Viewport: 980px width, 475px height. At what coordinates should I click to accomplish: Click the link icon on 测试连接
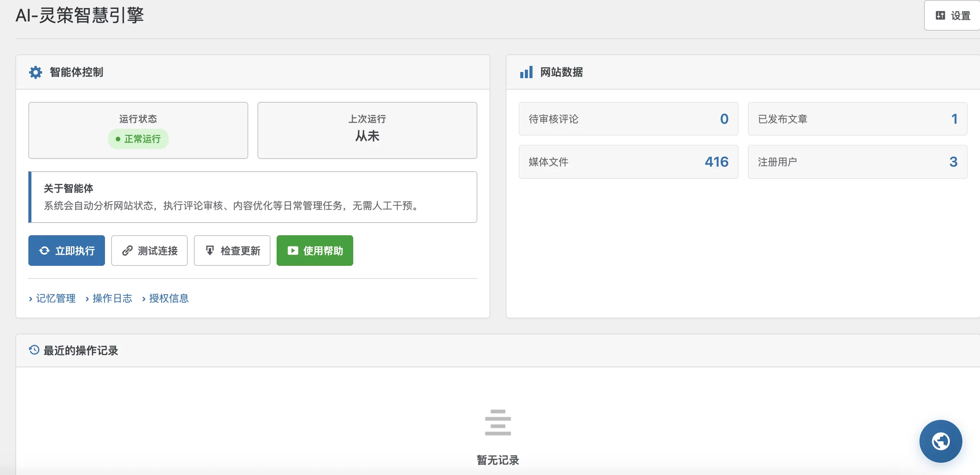tap(127, 251)
